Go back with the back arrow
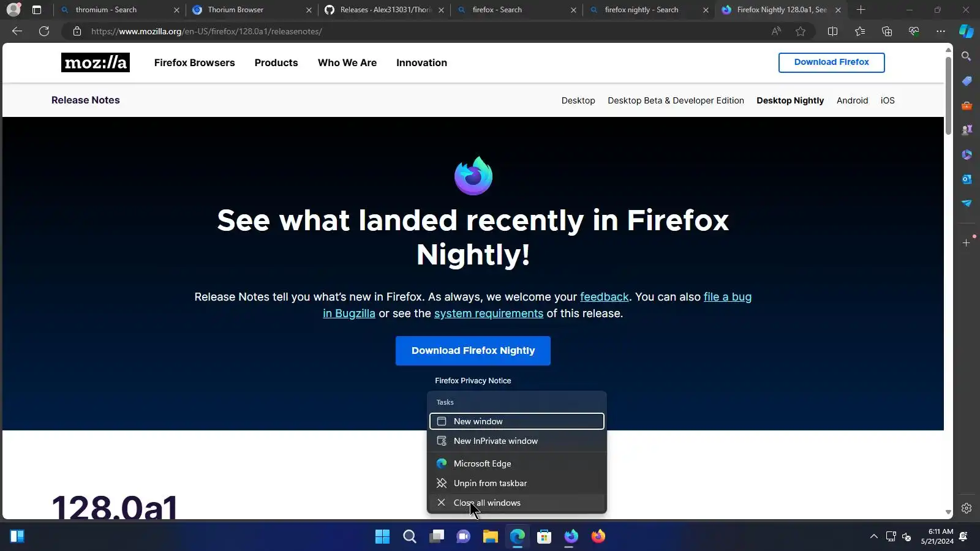This screenshot has height=551, width=980. coord(17,31)
